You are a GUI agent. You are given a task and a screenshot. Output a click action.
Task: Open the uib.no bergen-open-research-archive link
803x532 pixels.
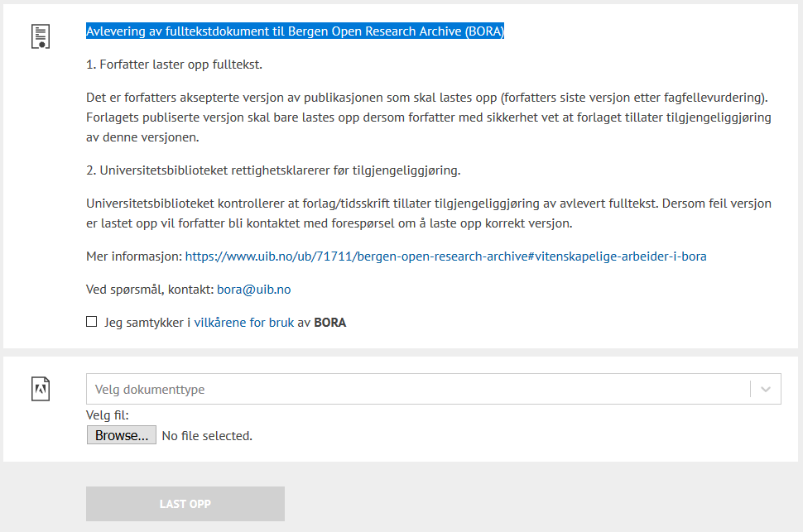pyautogui.click(x=445, y=256)
